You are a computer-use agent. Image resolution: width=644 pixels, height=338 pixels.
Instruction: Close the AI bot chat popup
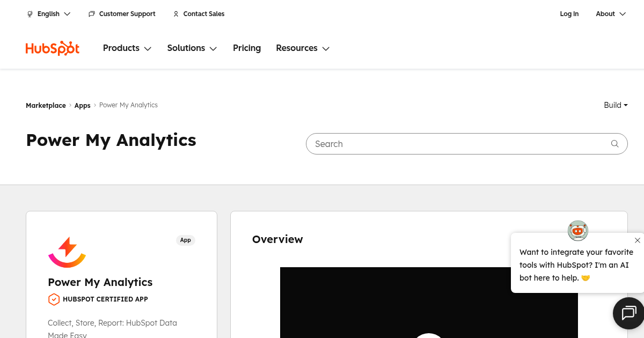(637, 240)
